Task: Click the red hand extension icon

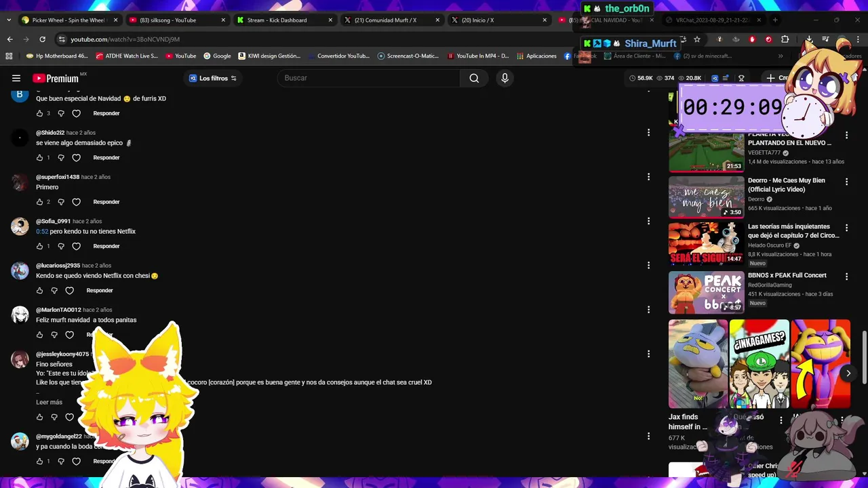Action: pyautogui.click(x=752, y=39)
